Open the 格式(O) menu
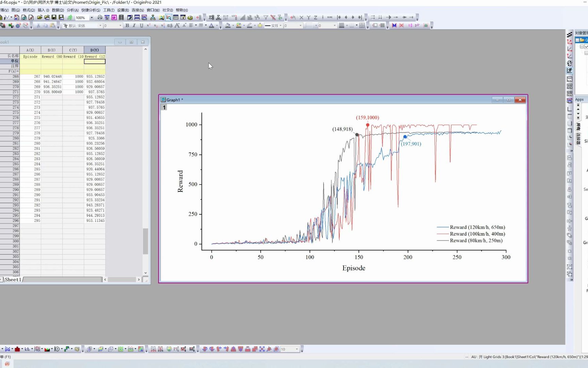Image resolution: width=588 pixels, height=368 pixels. tap(29, 10)
